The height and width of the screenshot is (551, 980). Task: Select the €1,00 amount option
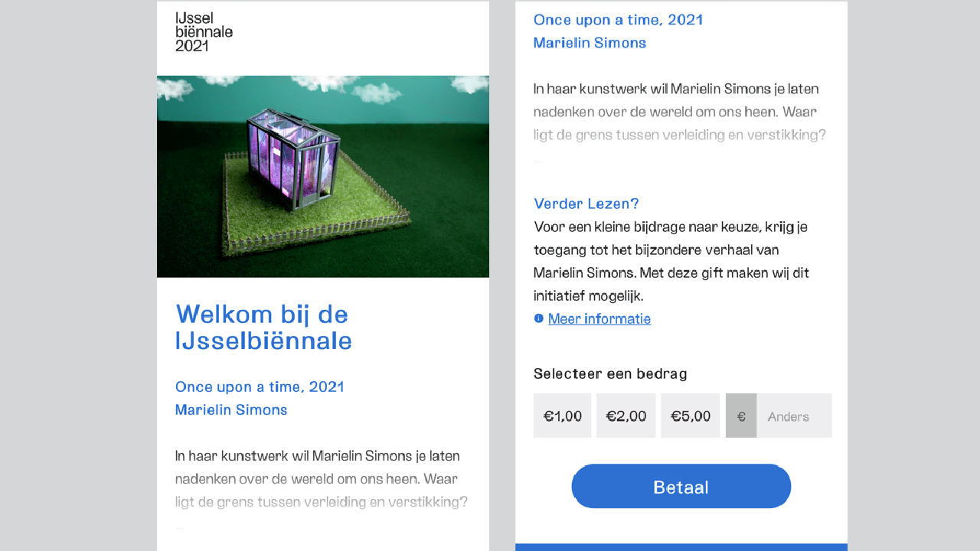563,416
